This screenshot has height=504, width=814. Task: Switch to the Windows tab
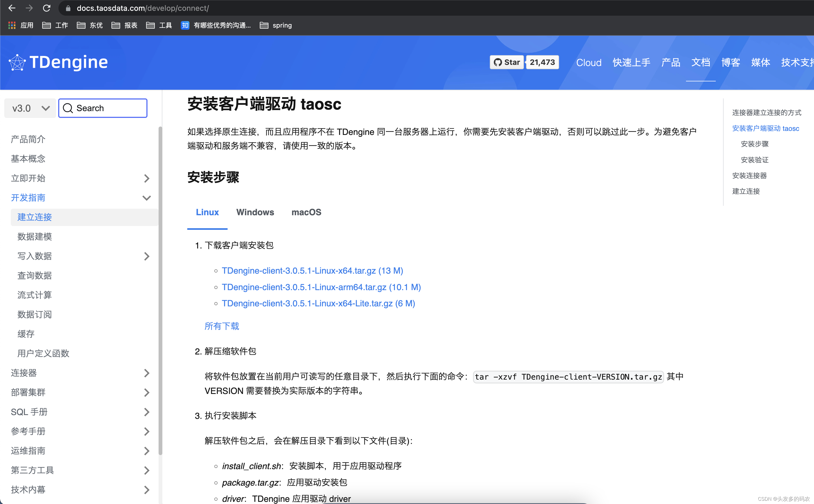tap(255, 212)
